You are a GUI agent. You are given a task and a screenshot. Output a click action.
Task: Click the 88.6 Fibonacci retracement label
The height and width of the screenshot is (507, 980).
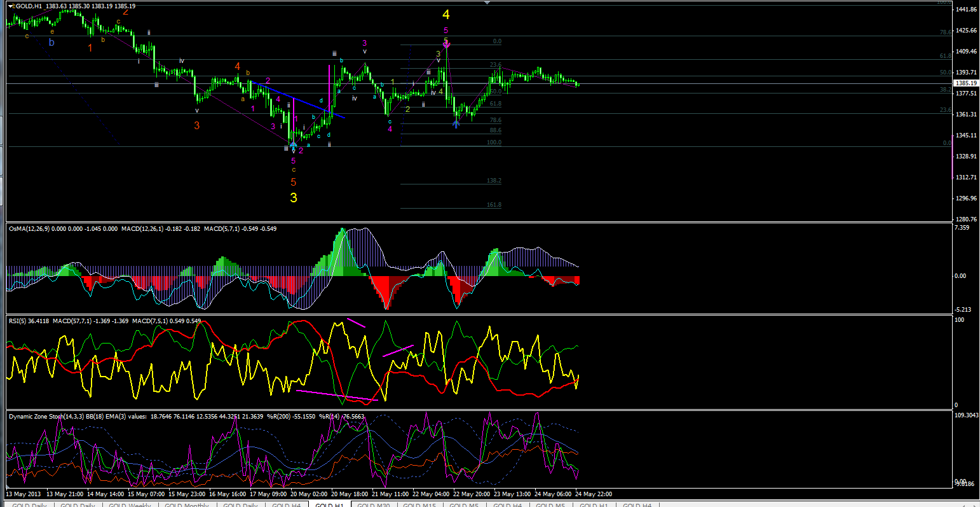495,130
